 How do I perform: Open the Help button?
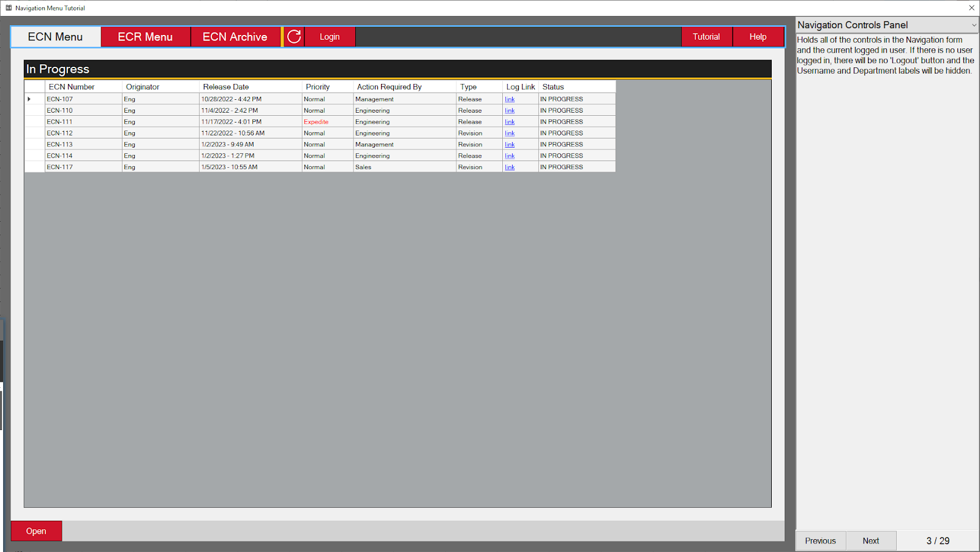pos(758,37)
